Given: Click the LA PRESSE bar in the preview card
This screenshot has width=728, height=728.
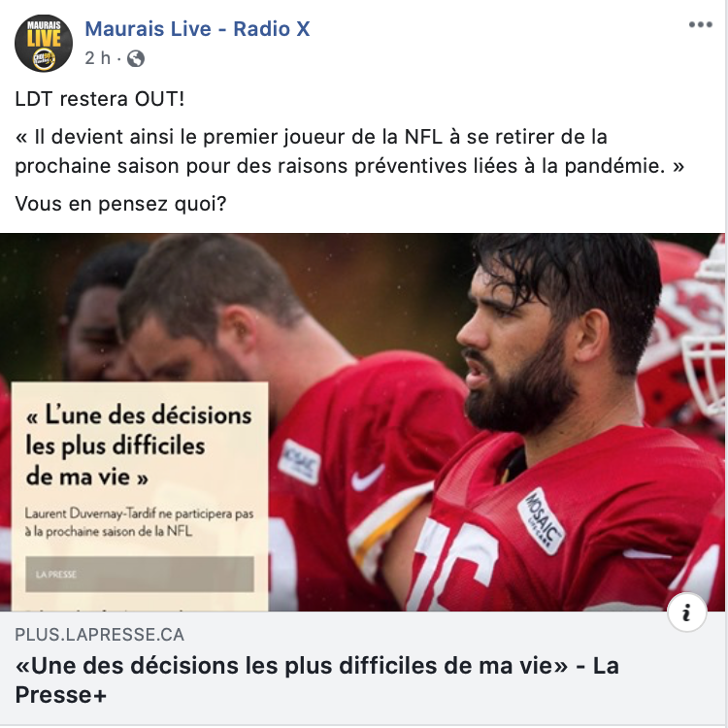Looking at the screenshot, I should (139, 575).
